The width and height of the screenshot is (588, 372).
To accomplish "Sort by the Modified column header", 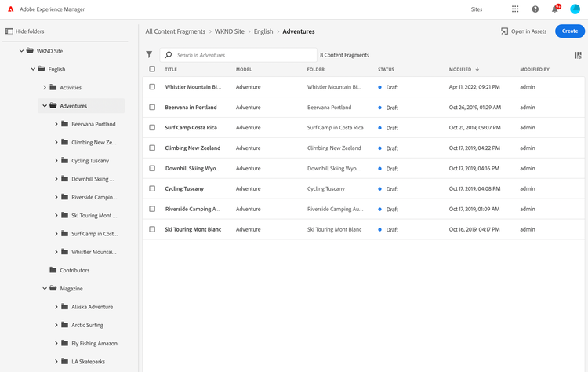I will point(460,69).
